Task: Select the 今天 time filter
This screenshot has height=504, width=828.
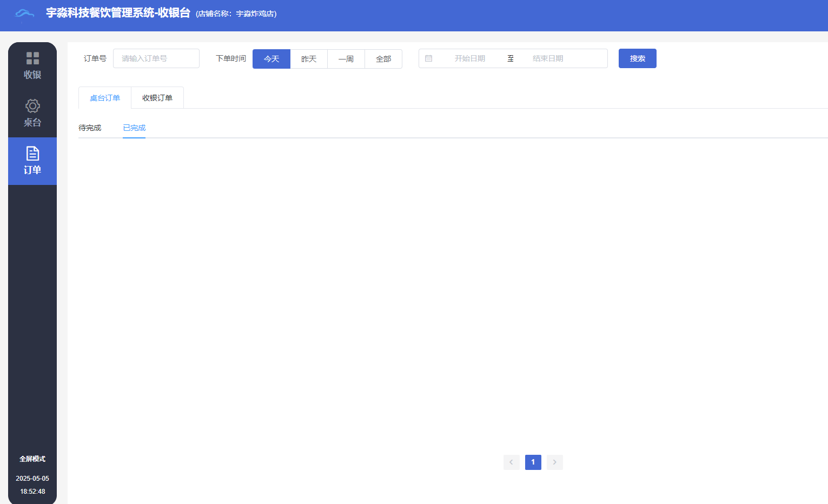Action: click(271, 59)
